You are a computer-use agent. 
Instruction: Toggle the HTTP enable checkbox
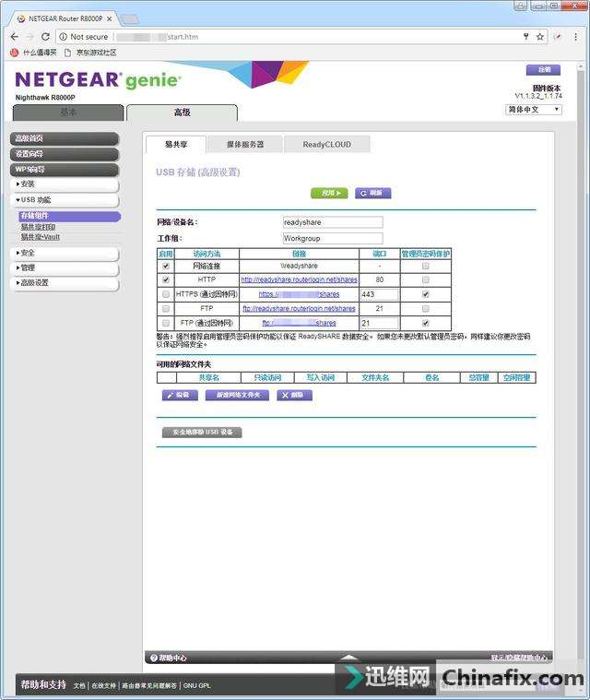(x=166, y=280)
